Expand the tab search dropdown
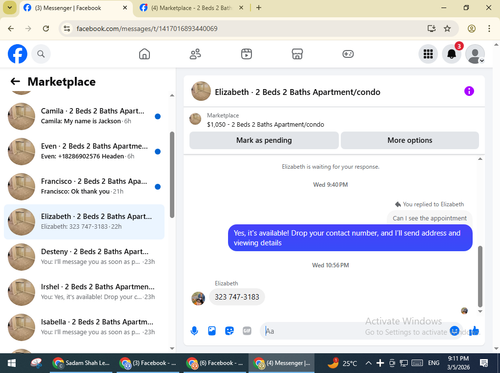The height and width of the screenshot is (373, 500). tap(10, 8)
